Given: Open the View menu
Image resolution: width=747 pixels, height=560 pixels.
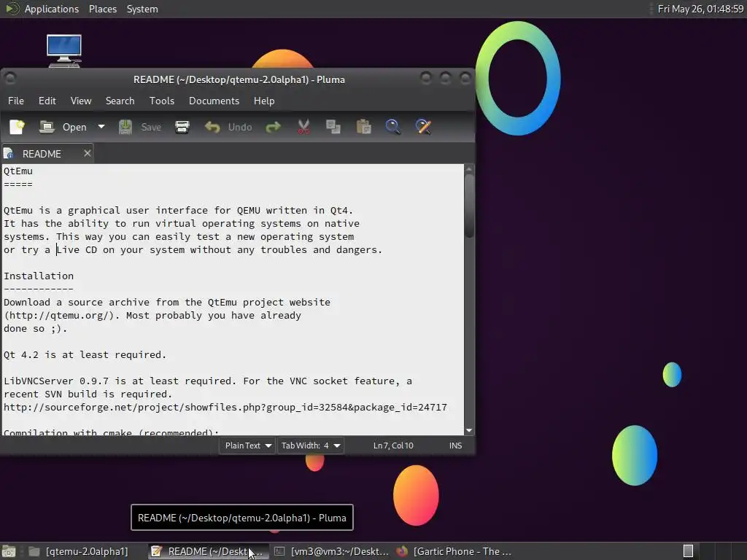Looking at the screenshot, I should pos(81,101).
